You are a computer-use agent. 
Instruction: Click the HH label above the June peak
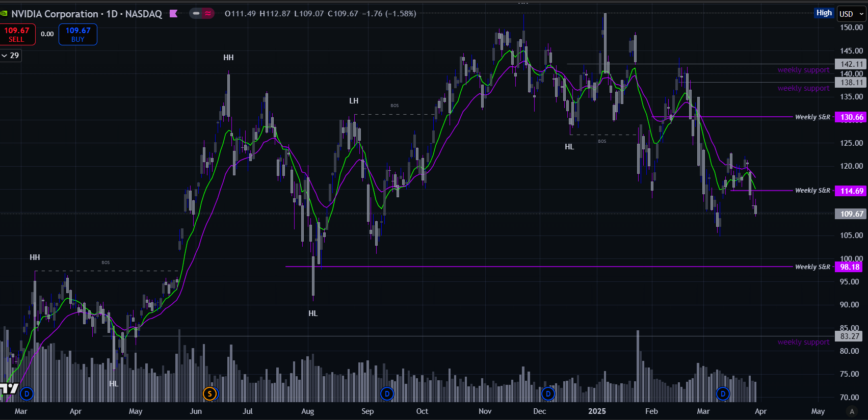[228, 58]
